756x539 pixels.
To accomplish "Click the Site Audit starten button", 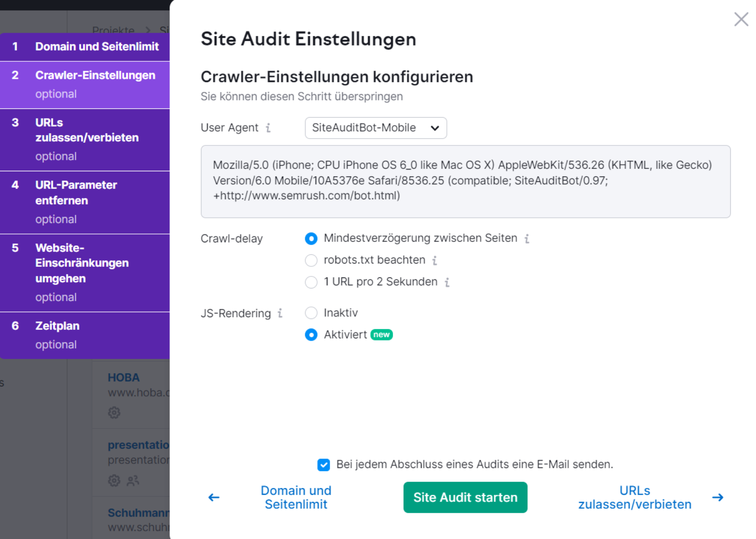I will click(465, 497).
